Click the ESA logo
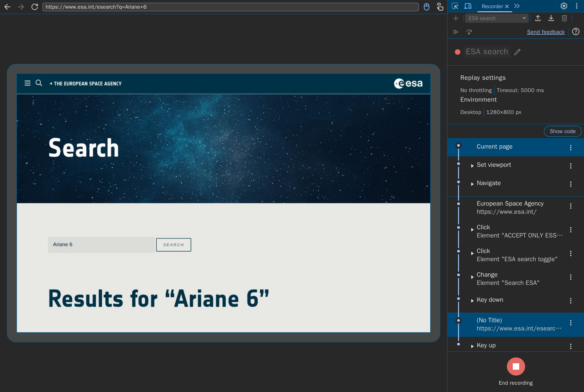The image size is (584, 392). (408, 83)
